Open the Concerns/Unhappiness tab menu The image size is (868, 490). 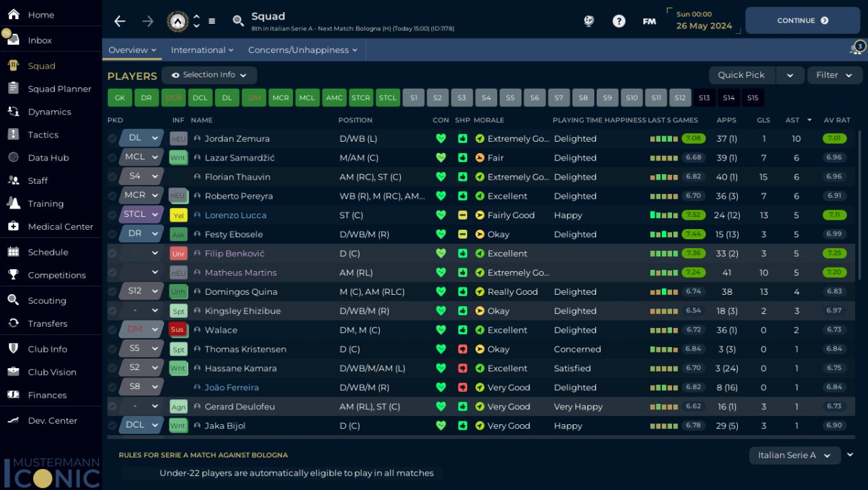click(x=302, y=50)
